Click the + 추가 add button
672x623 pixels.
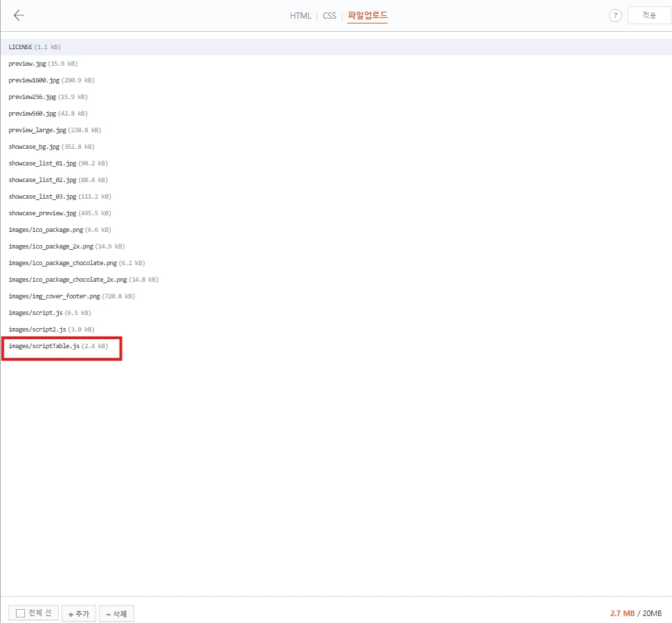point(79,613)
